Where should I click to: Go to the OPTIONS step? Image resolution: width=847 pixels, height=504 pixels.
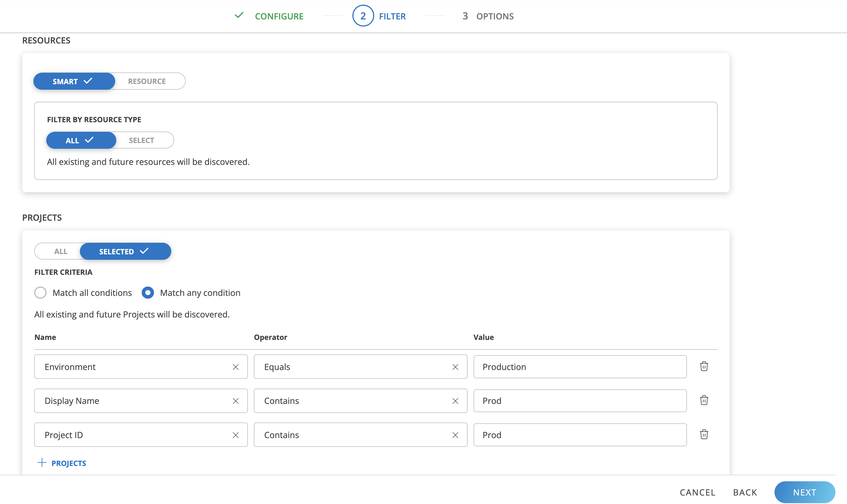[494, 16]
